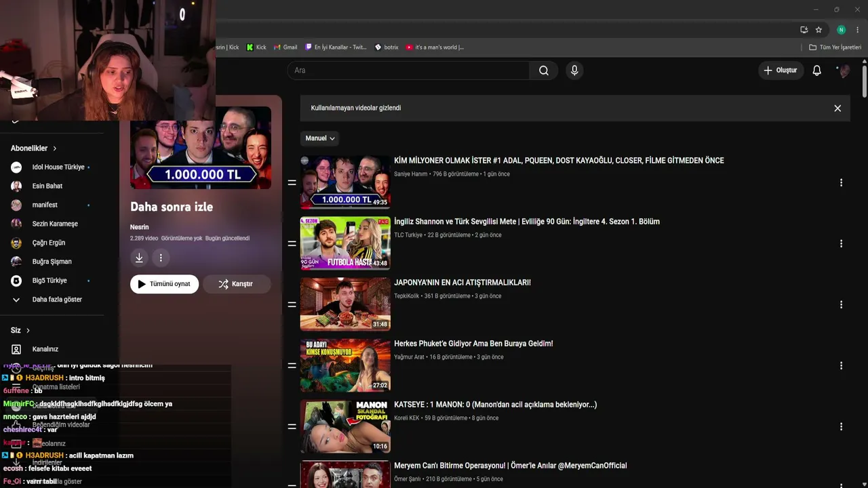The image size is (868, 488).
Task: Open notifications bell
Action: pos(816,70)
